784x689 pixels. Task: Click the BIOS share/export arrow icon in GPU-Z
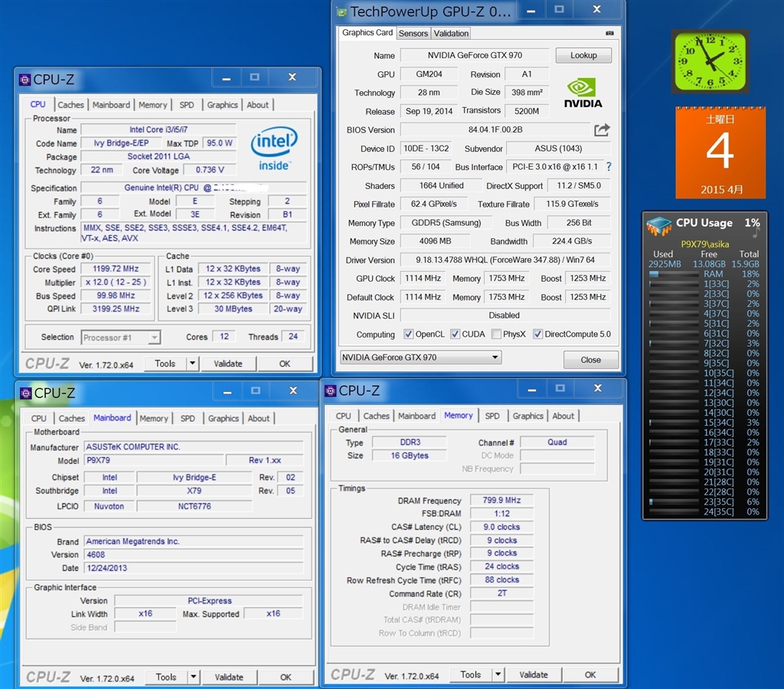tap(602, 130)
